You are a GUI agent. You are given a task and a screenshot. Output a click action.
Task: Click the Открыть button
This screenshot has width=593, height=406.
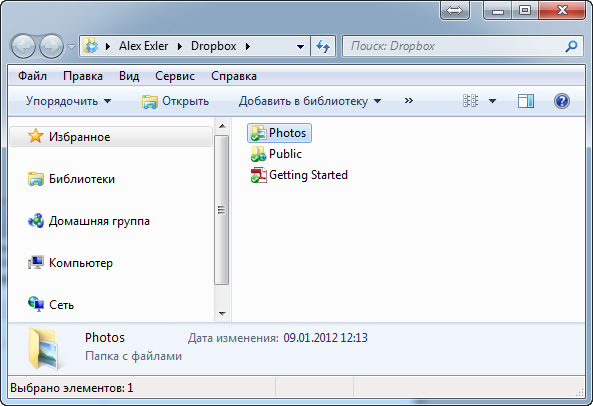(175, 101)
